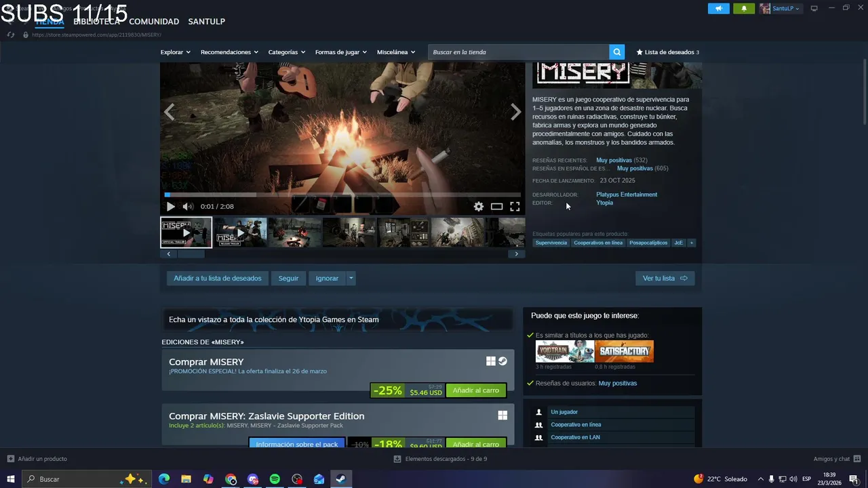Click the store search magnifier button

pos(616,52)
